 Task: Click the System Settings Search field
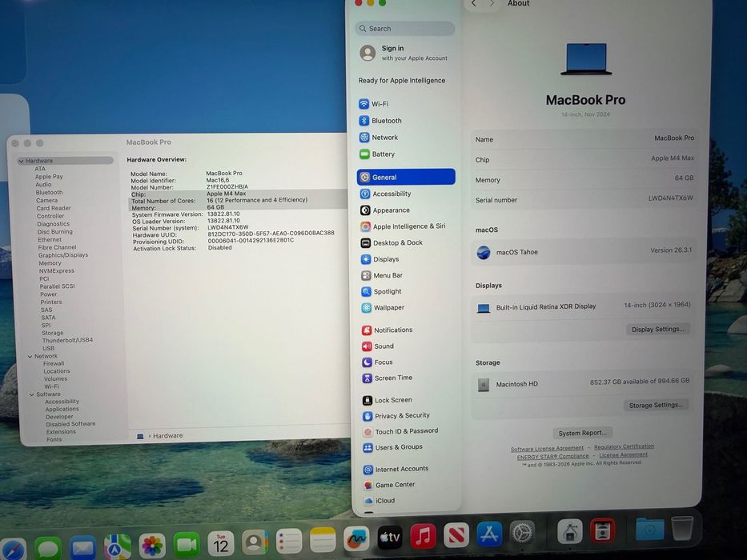[x=404, y=29]
